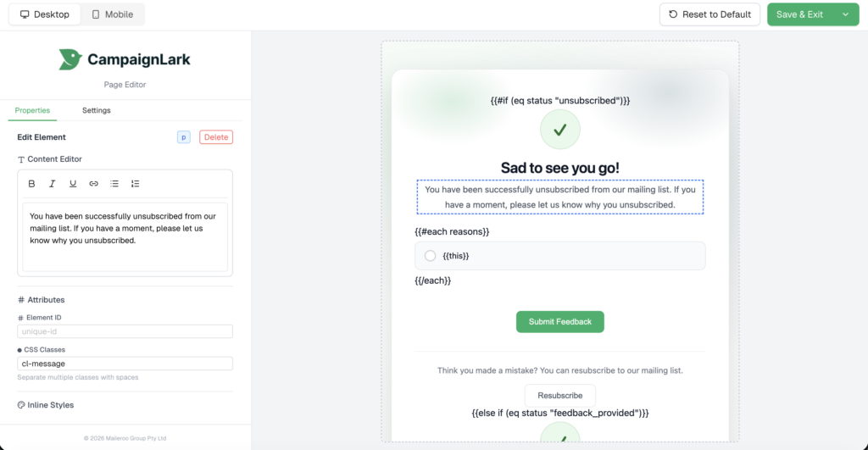This screenshot has width=868, height=450.
Task: Open the Settings tab
Action: 96,110
